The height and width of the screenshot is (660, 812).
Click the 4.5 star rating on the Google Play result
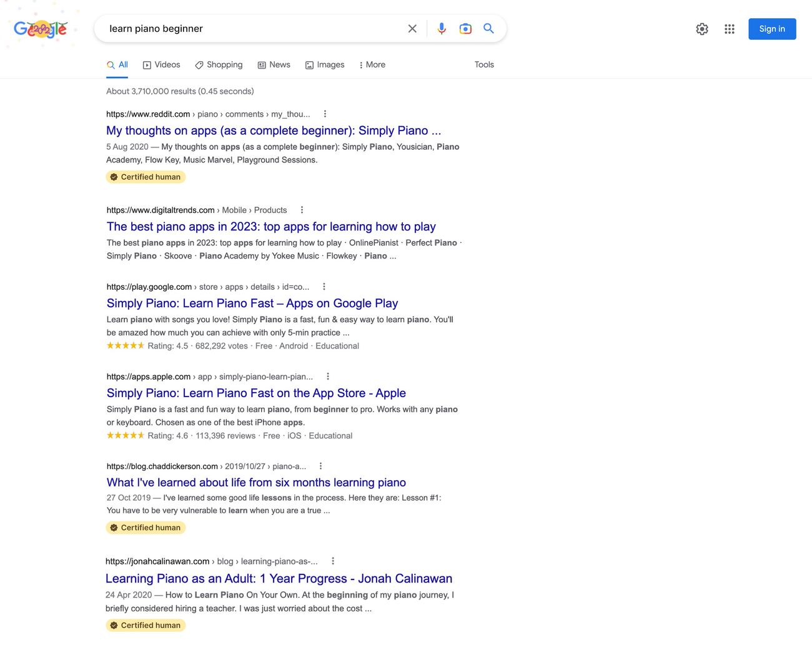point(125,345)
